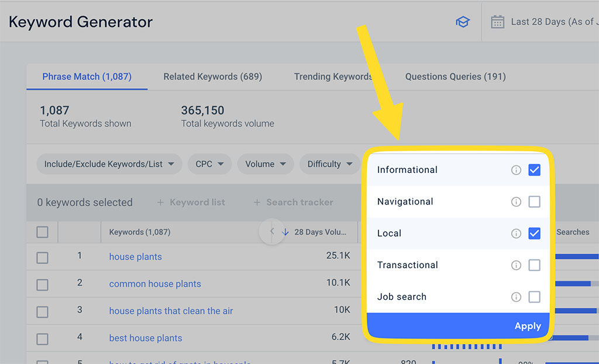This screenshot has height=364, width=599.
Task: Open the best house plants keyword link
Action: pyautogui.click(x=145, y=338)
